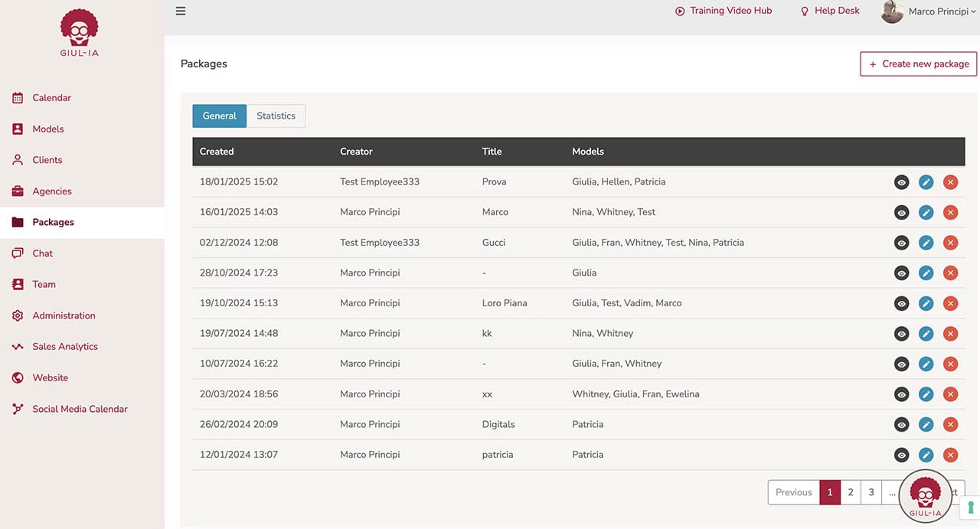View the 10/07/2024 16:22 package
980x529 pixels.
tap(902, 364)
